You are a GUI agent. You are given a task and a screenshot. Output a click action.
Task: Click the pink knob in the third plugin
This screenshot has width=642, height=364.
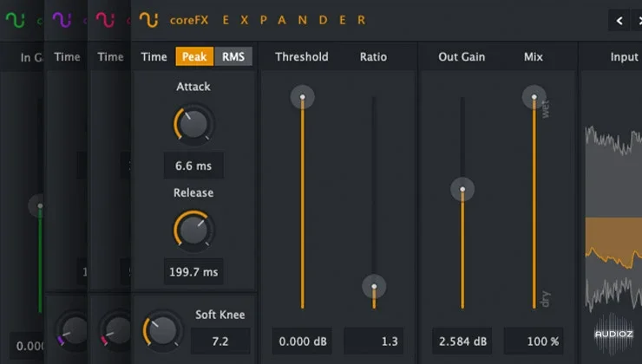click(116, 331)
